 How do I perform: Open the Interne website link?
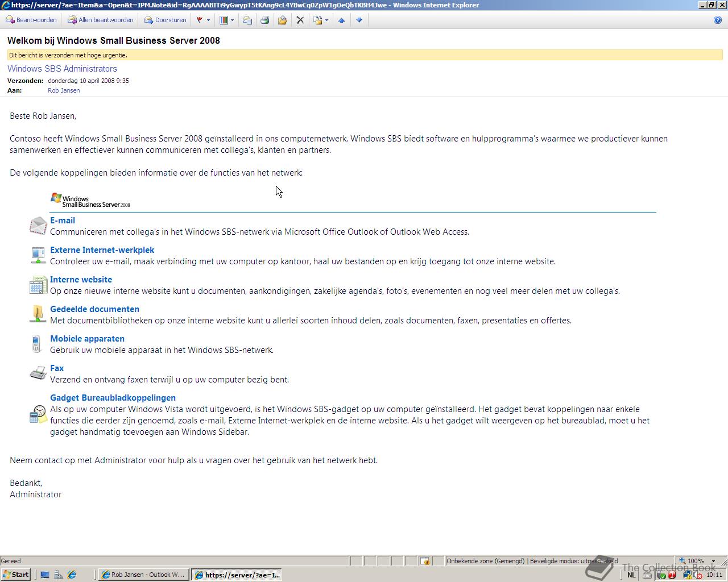(81, 280)
